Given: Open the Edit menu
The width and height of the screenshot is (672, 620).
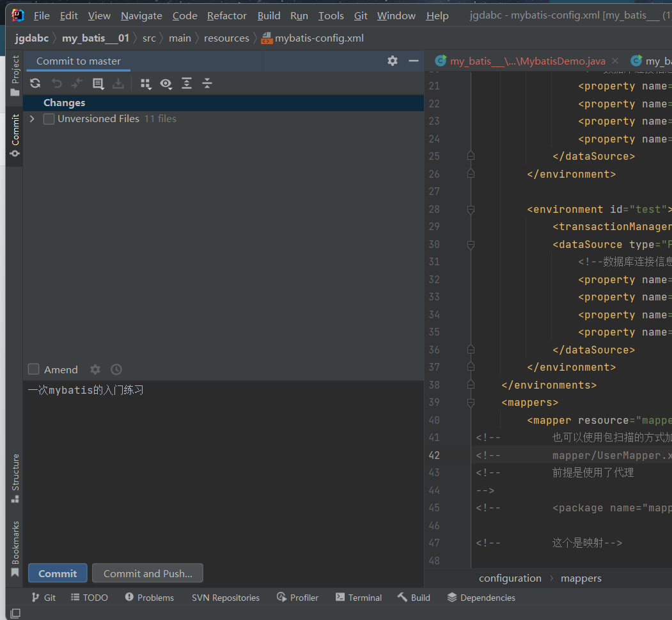Looking at the screenshot, I should pos(68,16).
